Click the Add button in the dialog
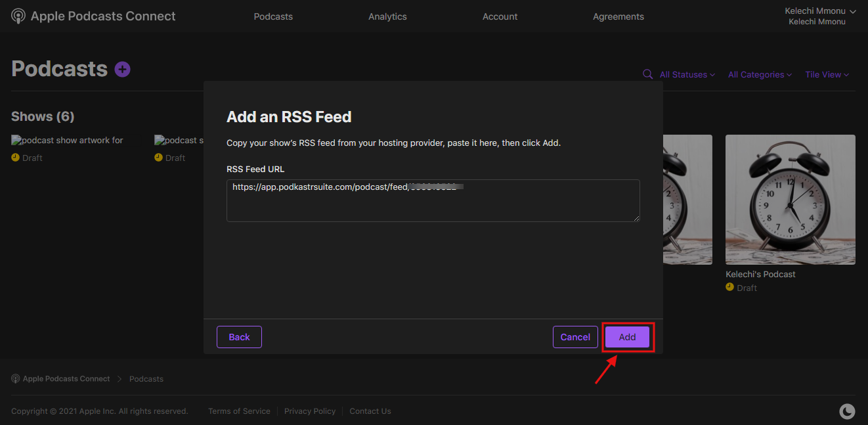The image size is (868, 425). 627,337
